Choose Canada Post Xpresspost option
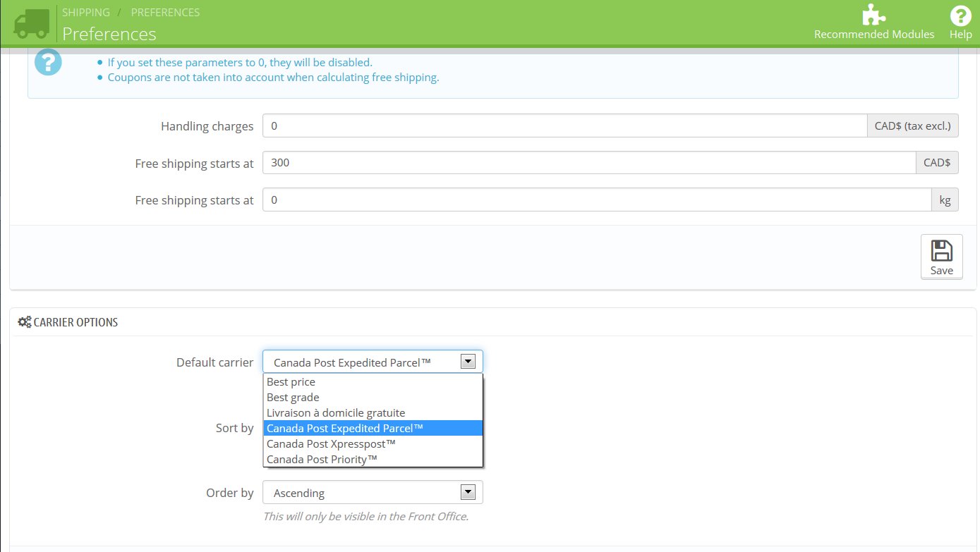This screenshot has width=980, height=552. point(373,443)
